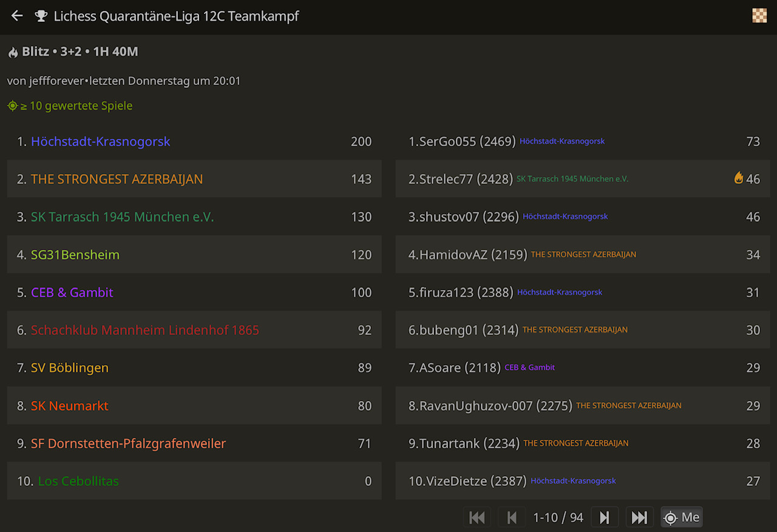Click SK Tarrasch tag beside Strelec77

click(x=572, y=179)
